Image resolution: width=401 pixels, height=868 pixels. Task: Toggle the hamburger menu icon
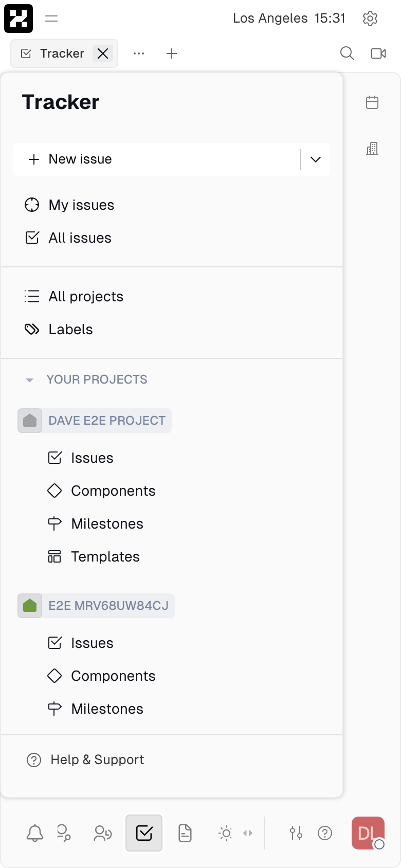pyautogui.click(x=51, y=19)
